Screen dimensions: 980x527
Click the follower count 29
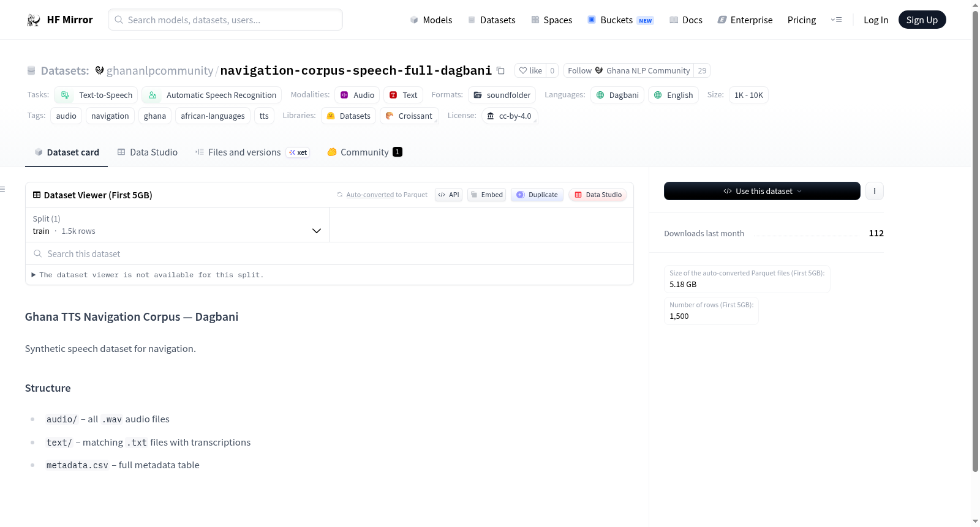point(702,70)
